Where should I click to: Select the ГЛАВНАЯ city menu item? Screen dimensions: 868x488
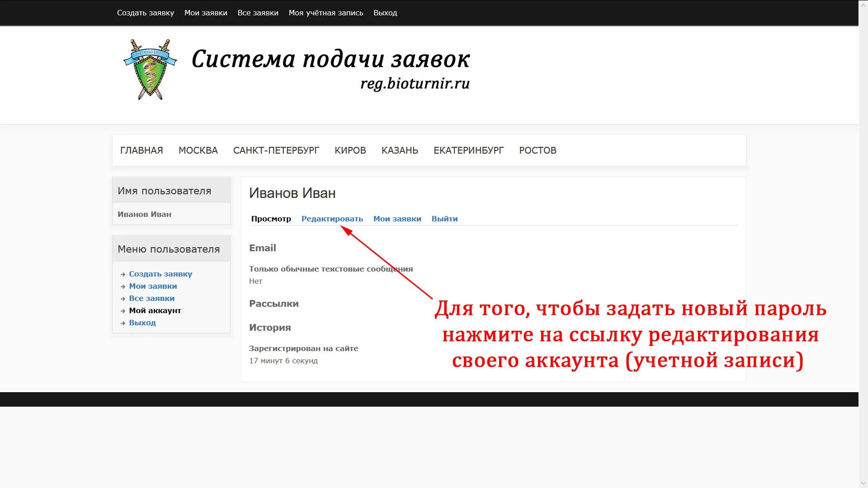click(142, 150)
